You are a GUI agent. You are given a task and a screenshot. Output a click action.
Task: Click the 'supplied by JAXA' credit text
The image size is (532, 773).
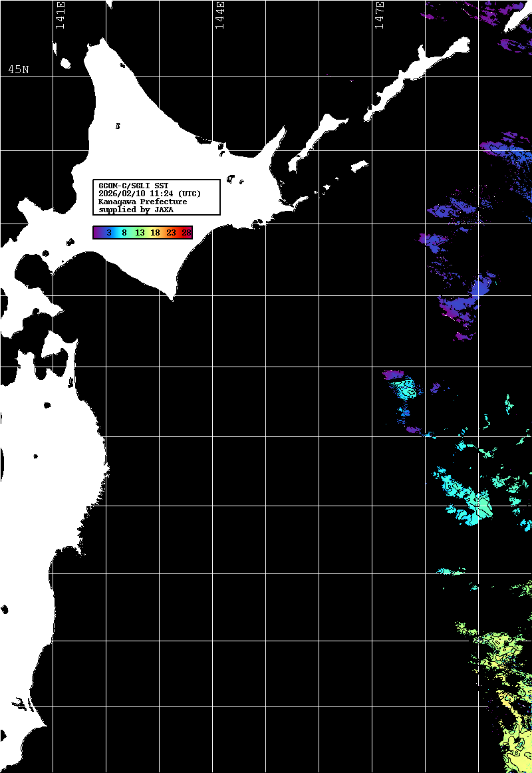[136, 210]
